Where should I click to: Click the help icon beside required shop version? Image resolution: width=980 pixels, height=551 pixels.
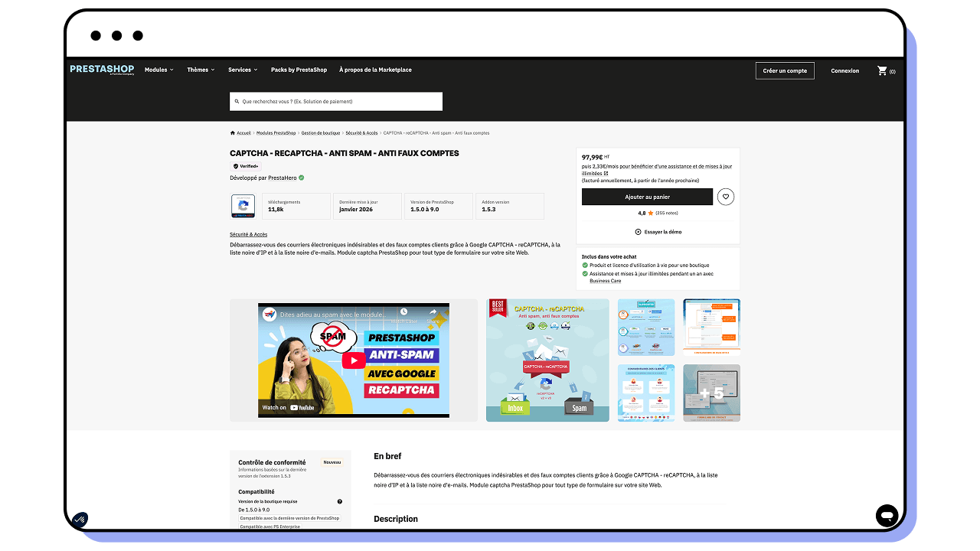tap(340, 502)
